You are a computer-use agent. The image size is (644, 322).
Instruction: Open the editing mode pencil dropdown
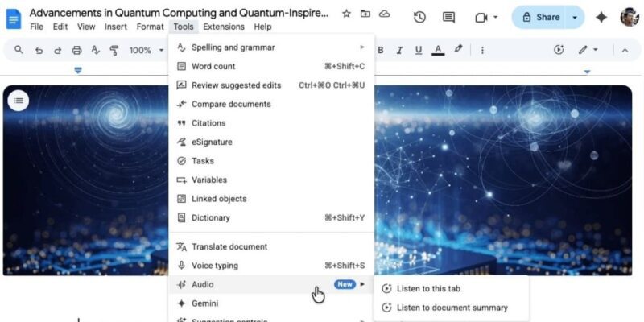pos(588,50)
